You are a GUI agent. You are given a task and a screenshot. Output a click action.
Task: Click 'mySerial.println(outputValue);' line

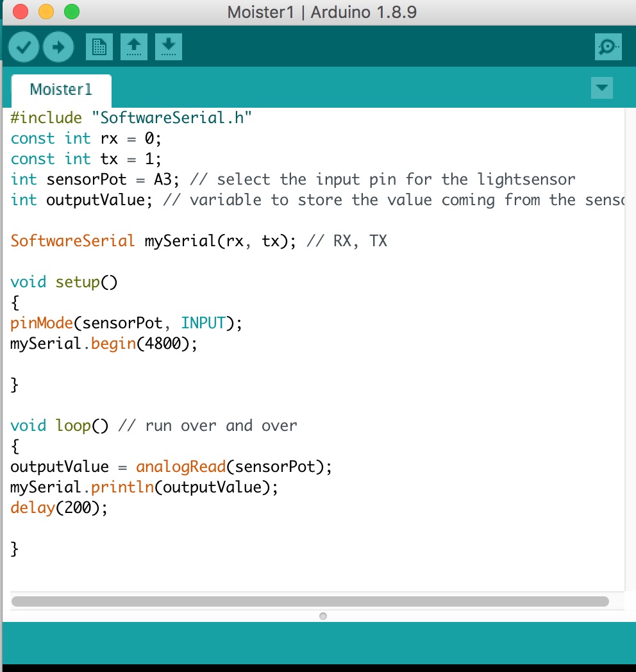(144, 487)
